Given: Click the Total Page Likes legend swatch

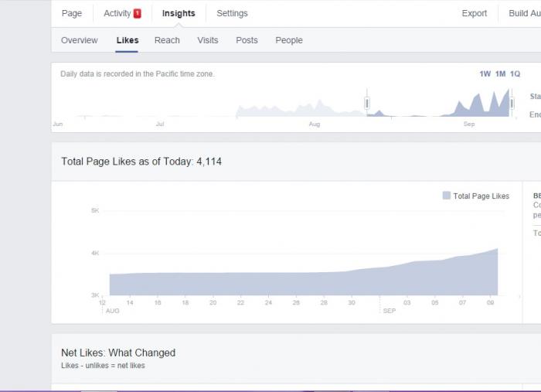Looking at the screenshot, I should click(447, 196).
